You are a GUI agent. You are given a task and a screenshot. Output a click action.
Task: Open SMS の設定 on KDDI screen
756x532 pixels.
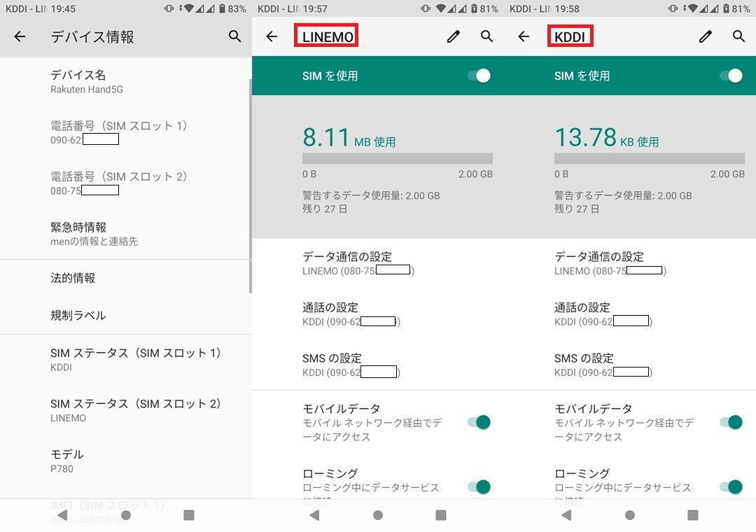pyautogui.click(x=630, y=365)
